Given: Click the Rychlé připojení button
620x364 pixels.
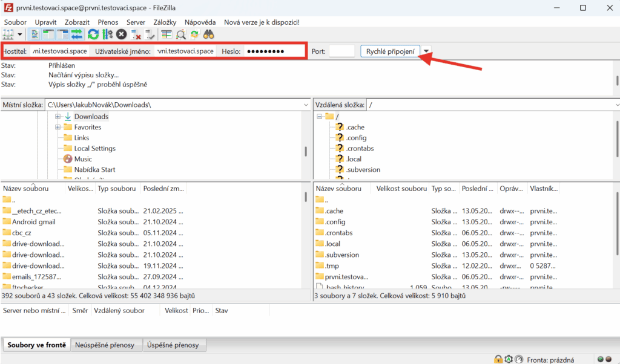Looking at the screenshot, I should click(391, 51).
